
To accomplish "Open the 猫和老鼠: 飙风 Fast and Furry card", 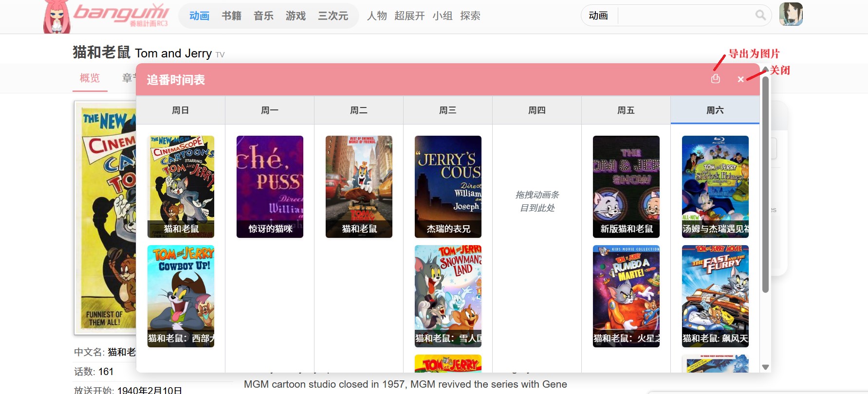I will pos(715,296).
